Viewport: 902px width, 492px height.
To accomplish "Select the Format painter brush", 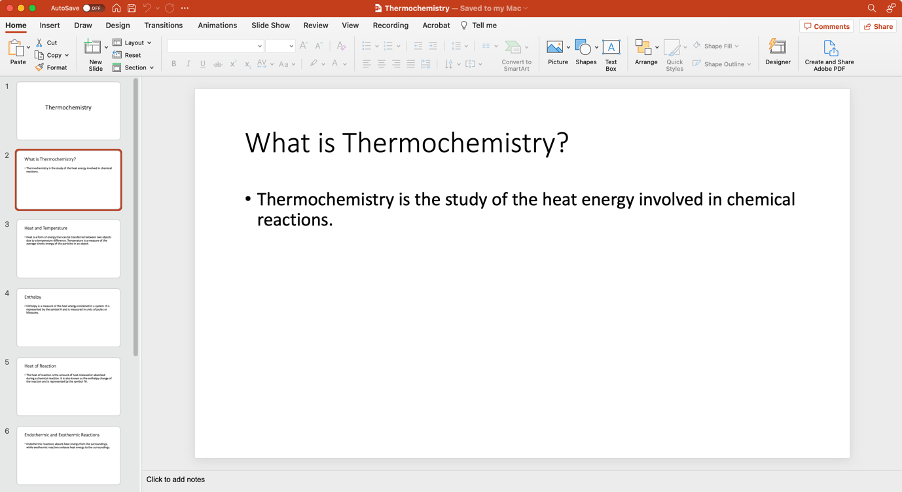I will tap(39, 67).
